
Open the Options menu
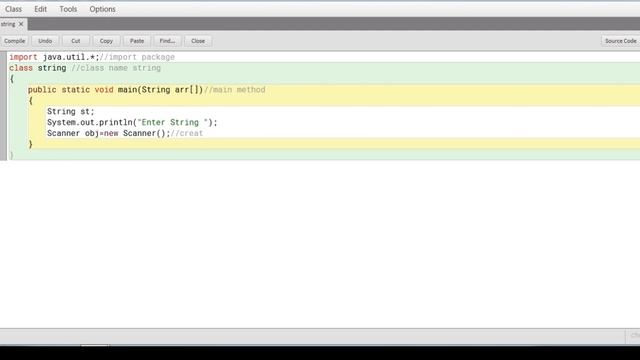102,9
